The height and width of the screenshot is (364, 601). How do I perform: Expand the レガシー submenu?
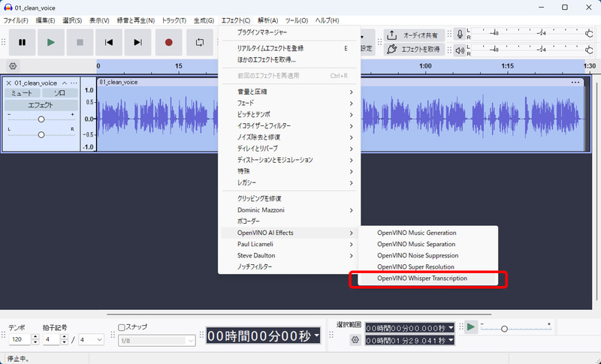pyautogui.click(x=289, y=182)
